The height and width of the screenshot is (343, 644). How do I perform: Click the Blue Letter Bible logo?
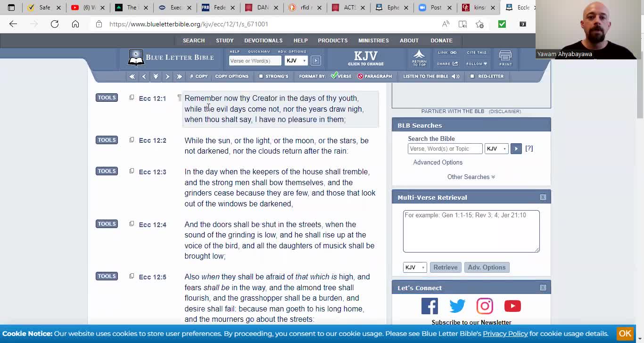171,57
